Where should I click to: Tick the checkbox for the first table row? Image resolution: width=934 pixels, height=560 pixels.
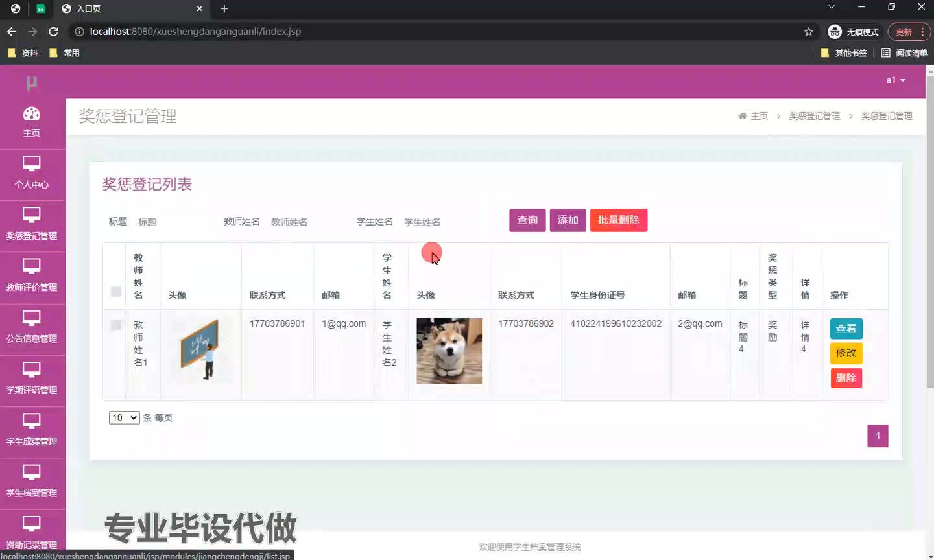115,324
